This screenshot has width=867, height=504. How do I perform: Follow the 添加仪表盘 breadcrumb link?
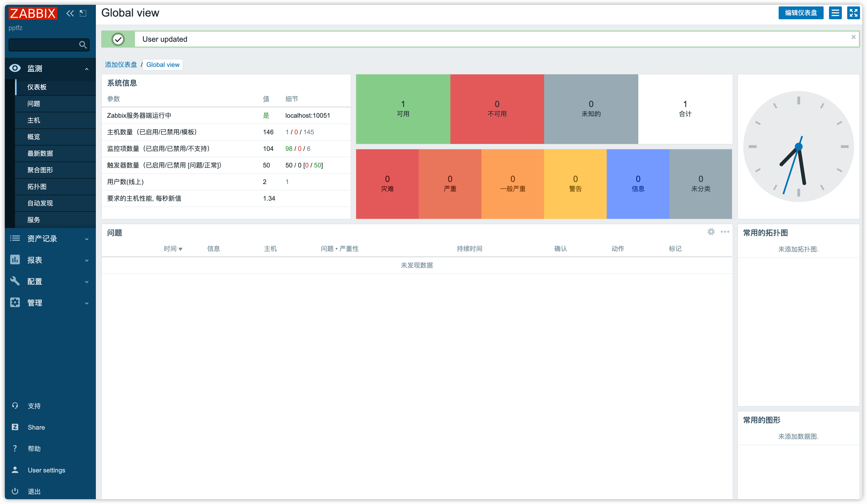(121, 65)
